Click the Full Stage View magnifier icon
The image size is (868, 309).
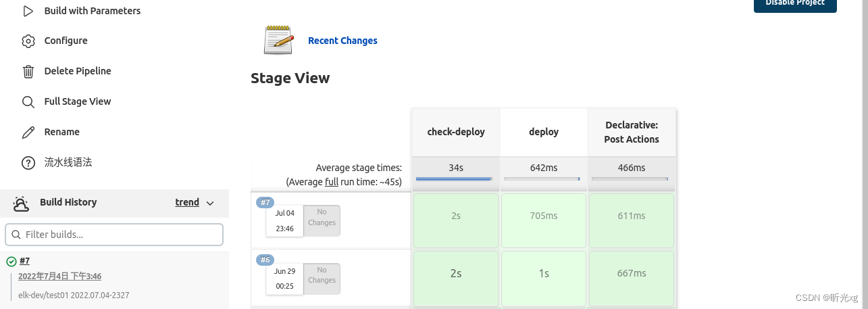coord(28,101)
